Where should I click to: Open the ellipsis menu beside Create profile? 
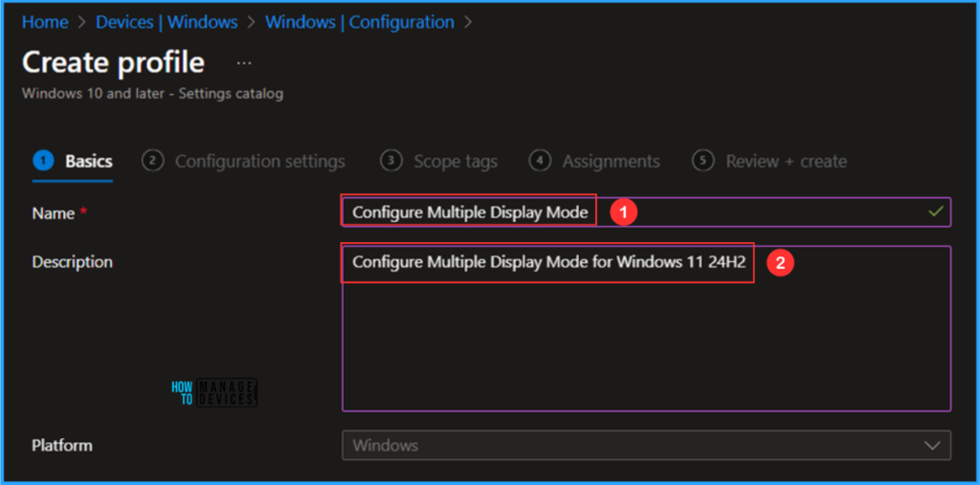[x=244, y=63]
